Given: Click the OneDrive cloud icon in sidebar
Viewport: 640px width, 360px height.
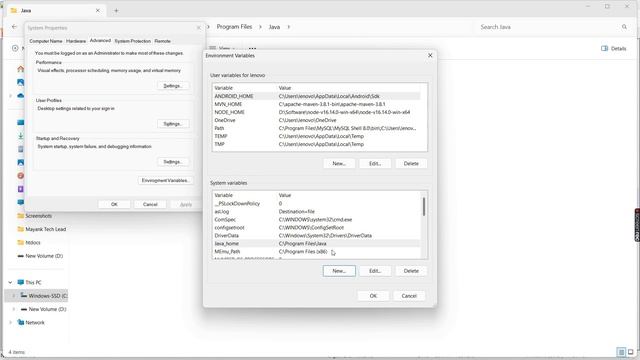Looking at the screenshot, I should tap(20, 96).
